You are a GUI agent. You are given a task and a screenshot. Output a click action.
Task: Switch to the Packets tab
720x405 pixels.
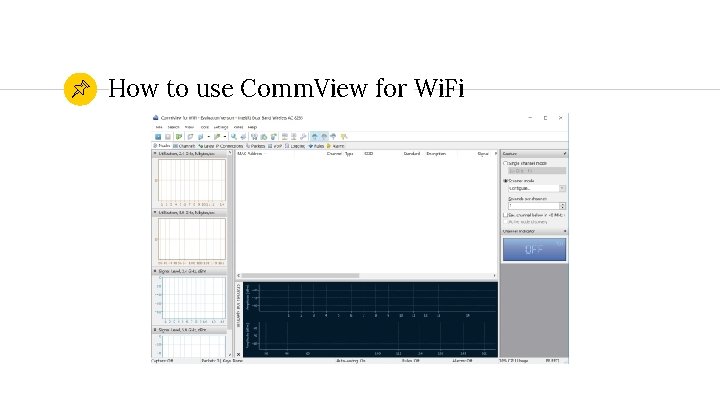[255, 146]
